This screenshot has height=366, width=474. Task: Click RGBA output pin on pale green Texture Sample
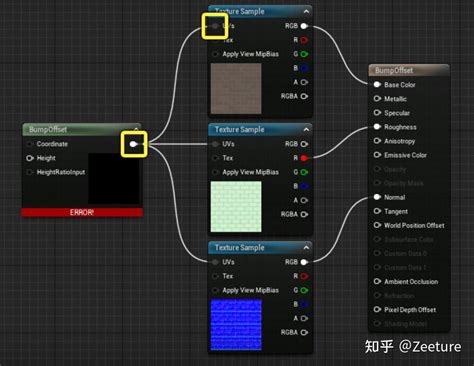(x=304, y=214)
